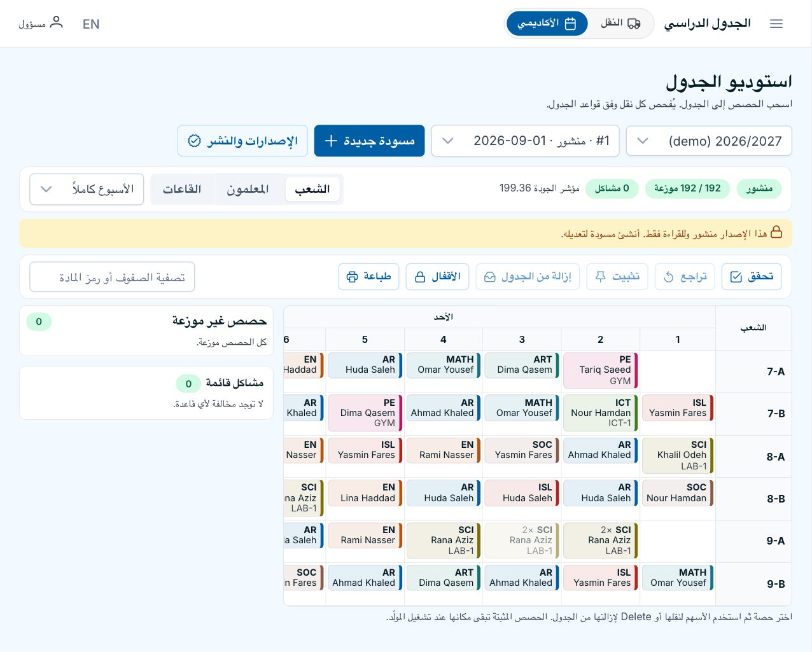Click إزالة من الجدول remove button
The width and height of the screenshot is (812, 652).
coord(528,277)
